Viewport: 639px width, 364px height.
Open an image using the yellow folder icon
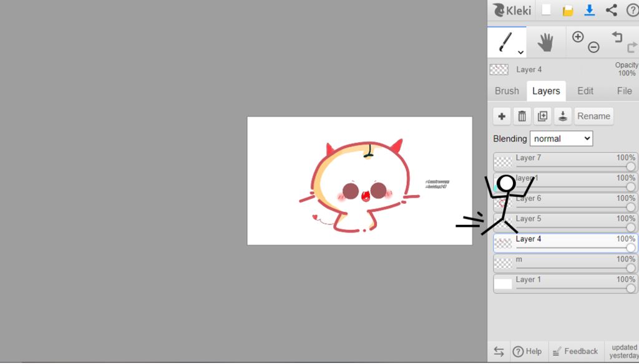(x=568, y=10)
